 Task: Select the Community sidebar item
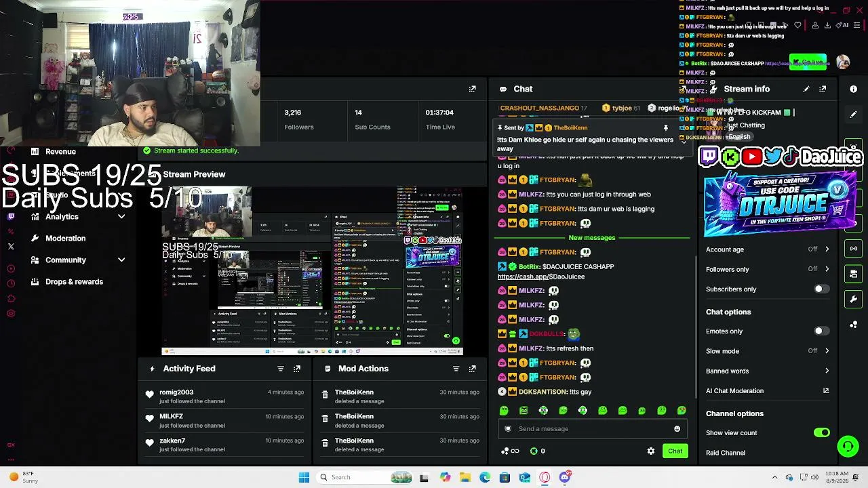(65, 260)
